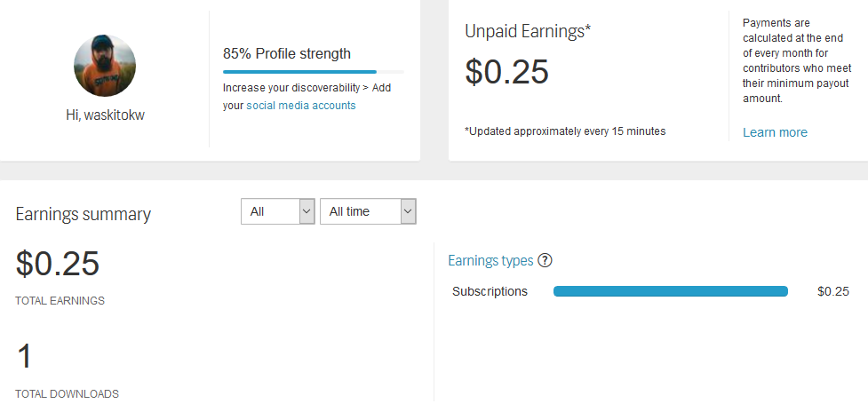Click the Unpaid Earnings heading
868x404 pixels.
528,32
